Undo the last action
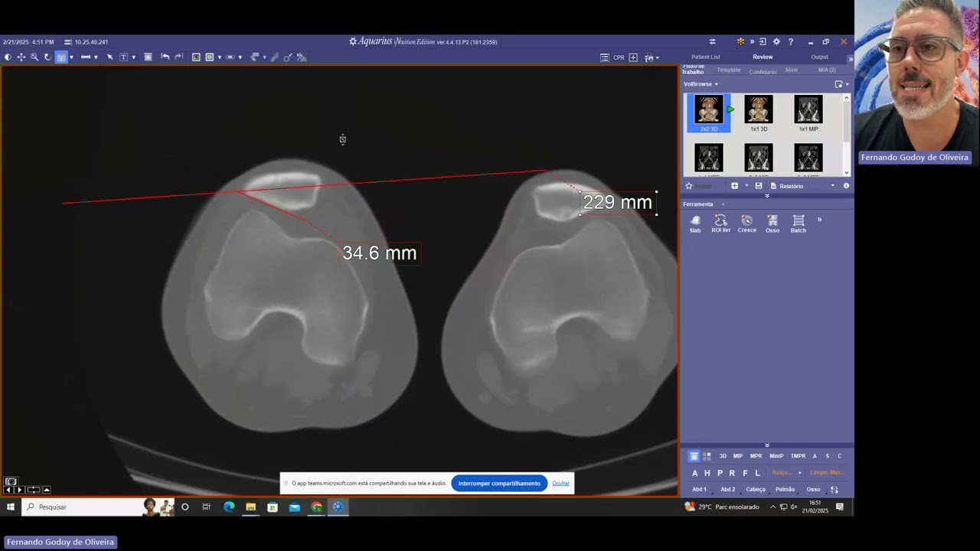Image resolution: width=980 pixels, height=551 pixels. click(x=165, y=57)
